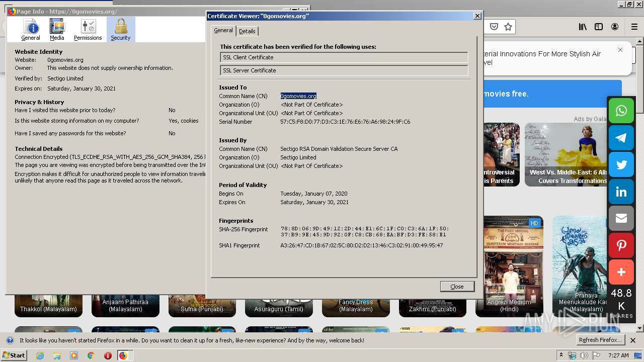
Task: Share via Email icon in sidebar
Action: point(621,219)
